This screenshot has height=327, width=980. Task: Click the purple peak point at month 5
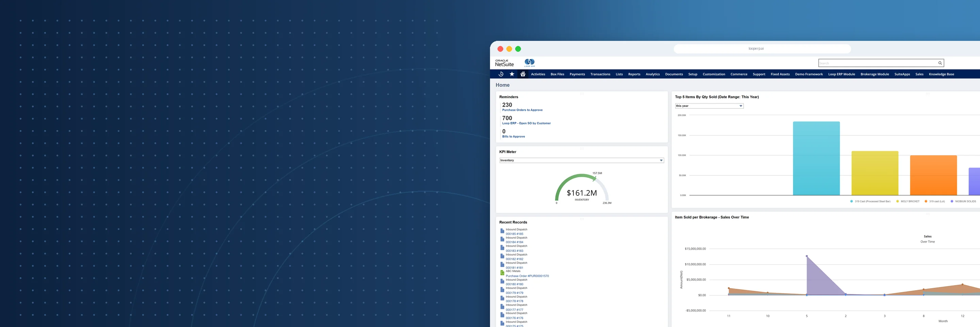coord(806,256)
